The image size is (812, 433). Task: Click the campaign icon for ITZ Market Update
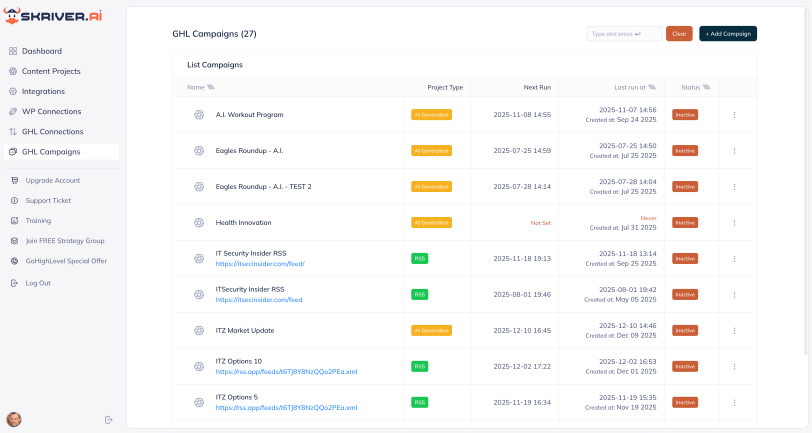[x=199, y=331]
